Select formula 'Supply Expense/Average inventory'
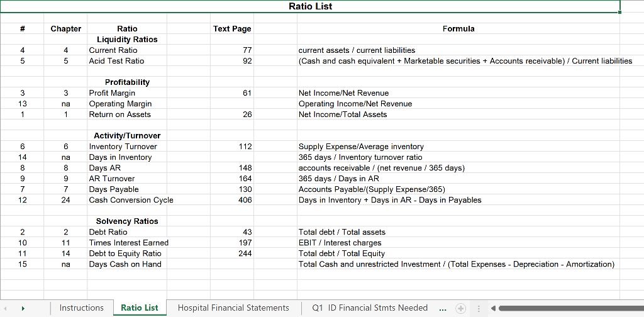 [458, 146]
